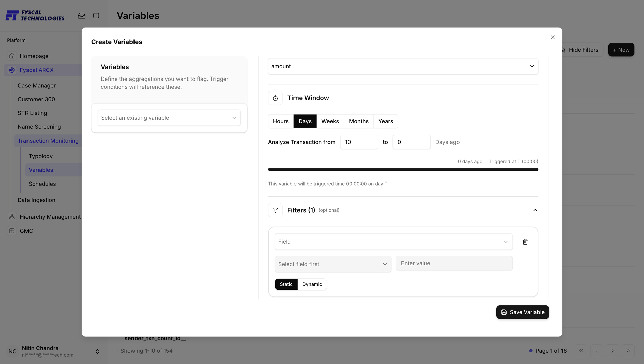Click the Hierarchy Management icon
644x364 pixels.
point(12,217)
